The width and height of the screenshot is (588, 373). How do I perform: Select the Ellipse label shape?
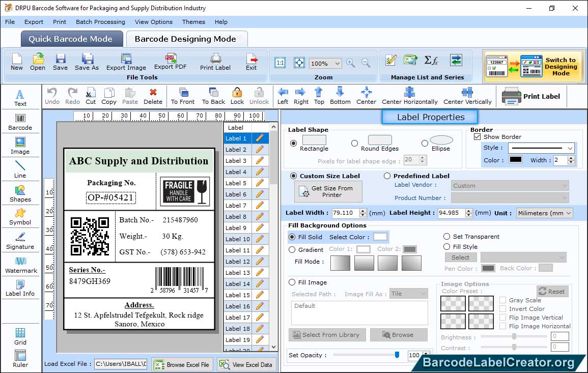tap(425, 144)
